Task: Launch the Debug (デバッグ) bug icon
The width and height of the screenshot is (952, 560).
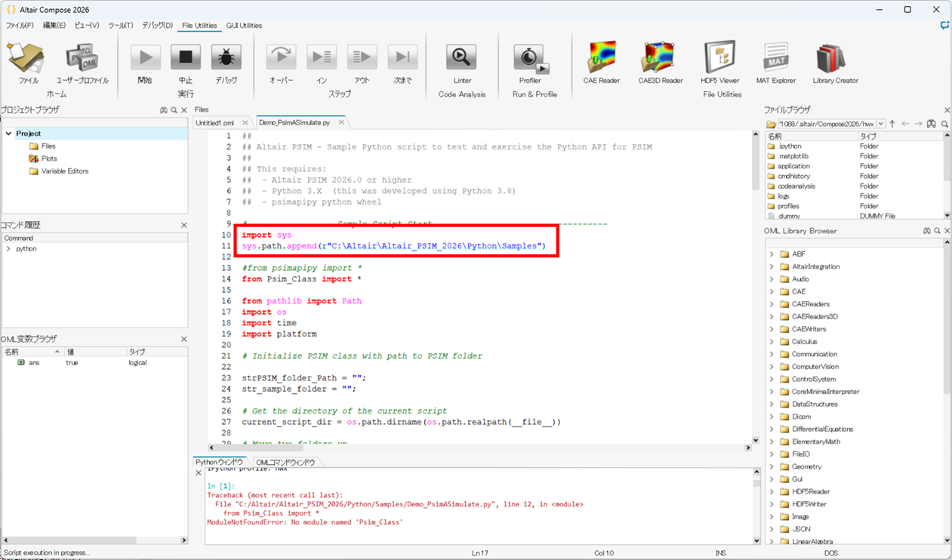Action: click(226, 58)
